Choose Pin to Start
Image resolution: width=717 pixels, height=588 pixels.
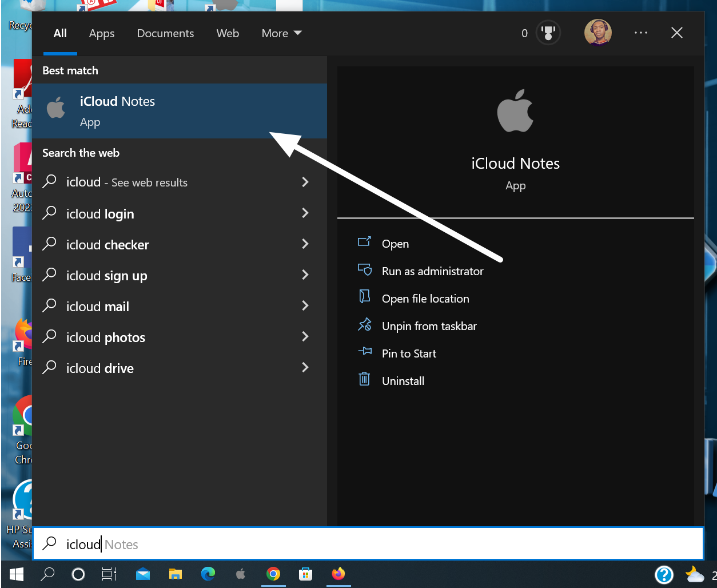(x=409, y=353)
